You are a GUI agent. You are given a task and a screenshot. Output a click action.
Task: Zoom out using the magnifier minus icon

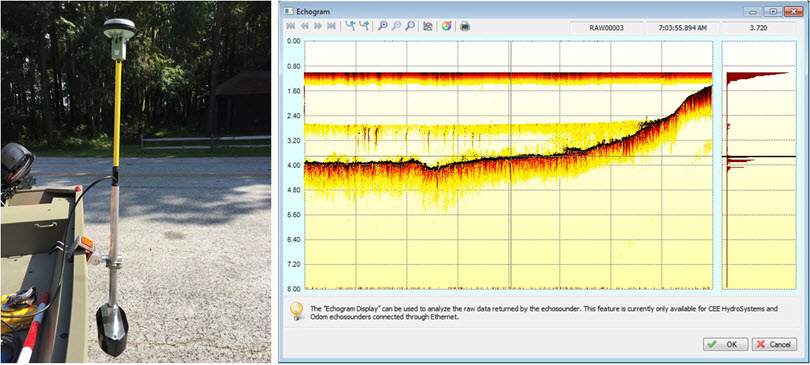(396, 26)
